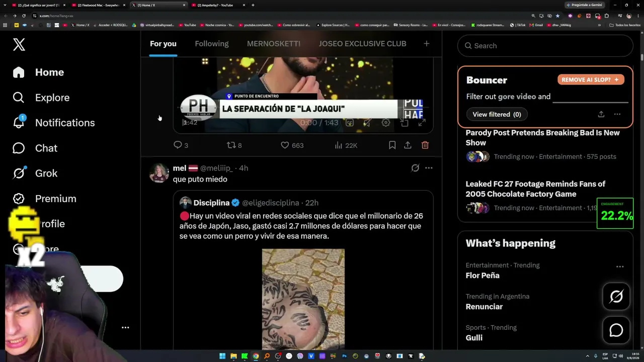Screen dimensions: 644x362
Task: Open the account menu three dots in sidebar
Action: pyautogui.click(x=125, y=328)
